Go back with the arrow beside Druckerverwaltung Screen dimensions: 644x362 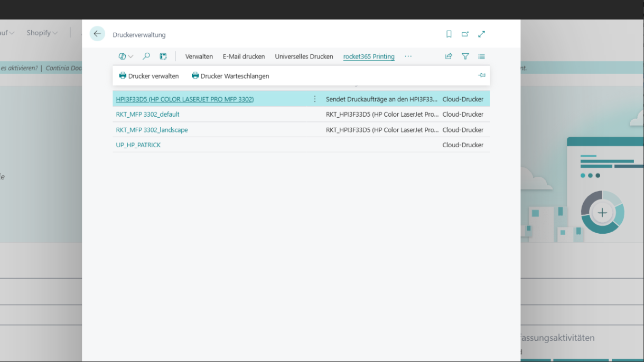click(x=97, y=34)
